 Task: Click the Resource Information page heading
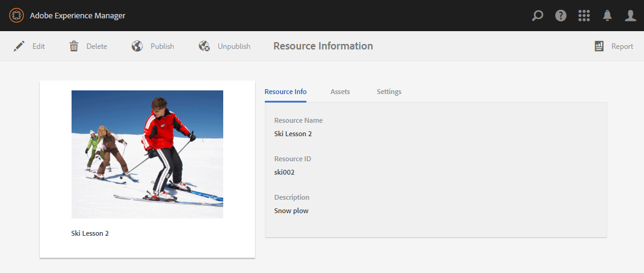323,46
